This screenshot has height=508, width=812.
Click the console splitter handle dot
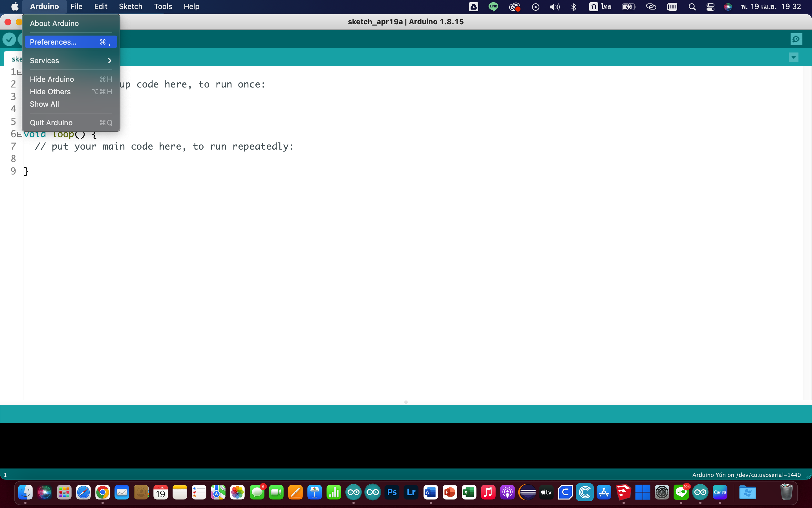[x=406, y=402]
